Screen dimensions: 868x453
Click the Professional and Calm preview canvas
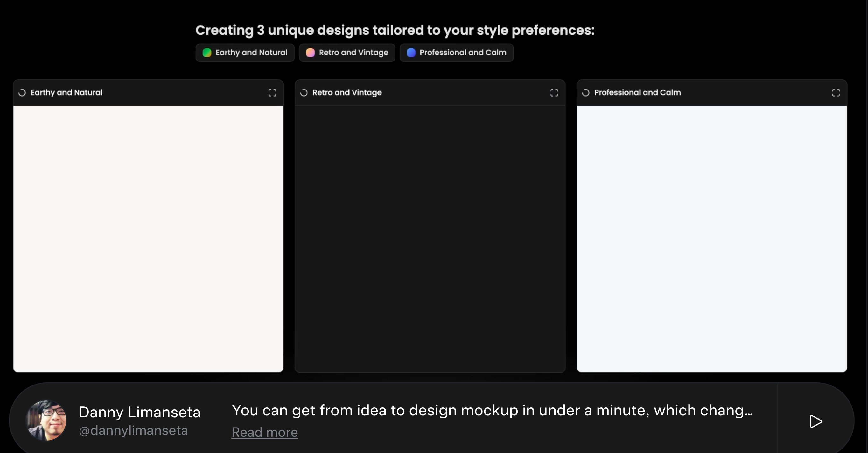(712, 239)
